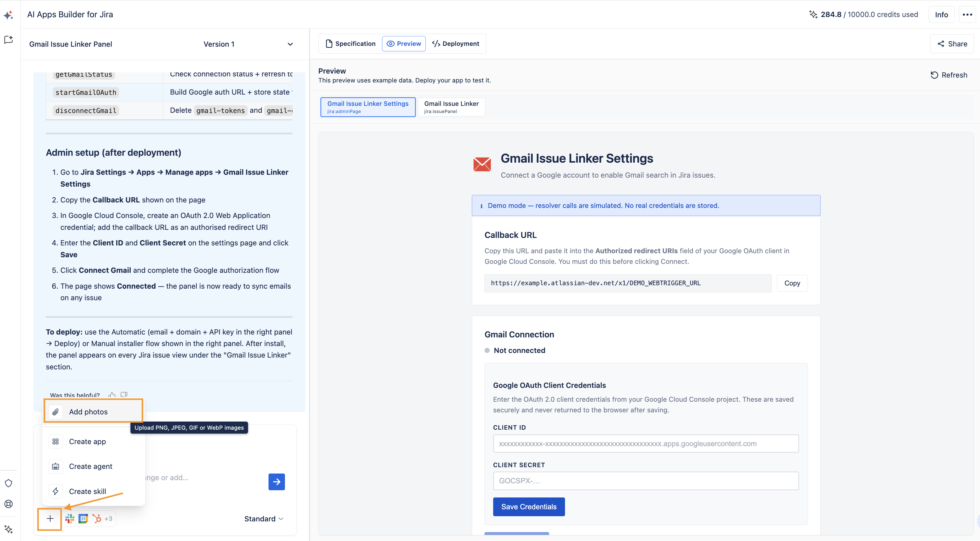Send message with the blue arrow button
The width and height of the screenshot is (980, 541).
tap(277, 482)
